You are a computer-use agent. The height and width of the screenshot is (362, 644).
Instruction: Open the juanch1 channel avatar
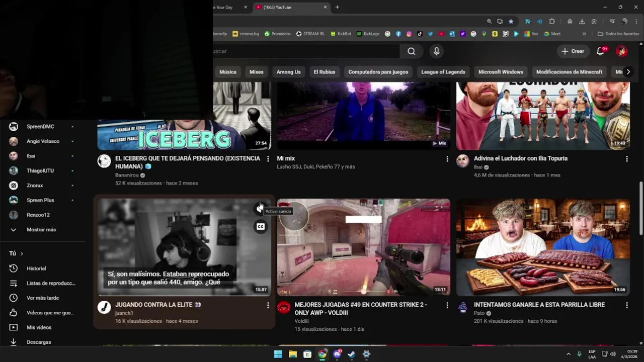pos(104,307)
